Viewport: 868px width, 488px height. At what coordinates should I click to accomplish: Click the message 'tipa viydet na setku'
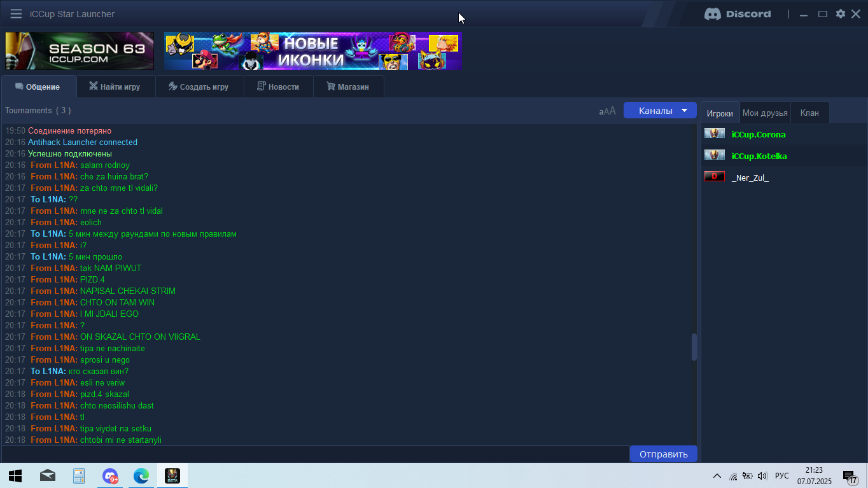(116, 429)
